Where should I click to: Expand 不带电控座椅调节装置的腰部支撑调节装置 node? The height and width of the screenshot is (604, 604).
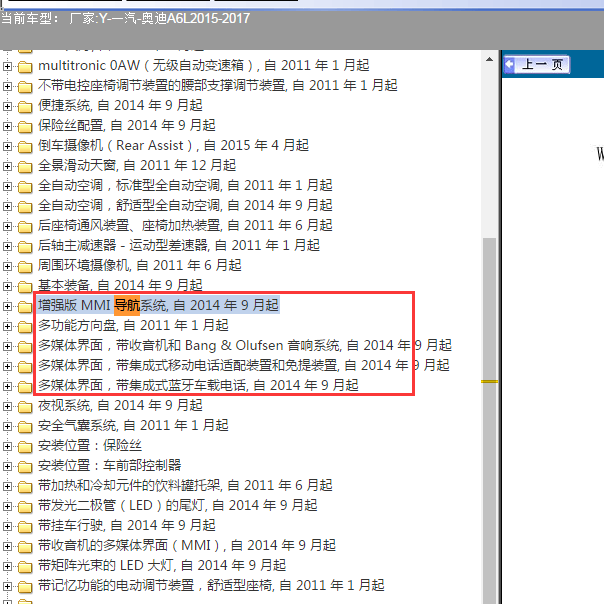7,86
